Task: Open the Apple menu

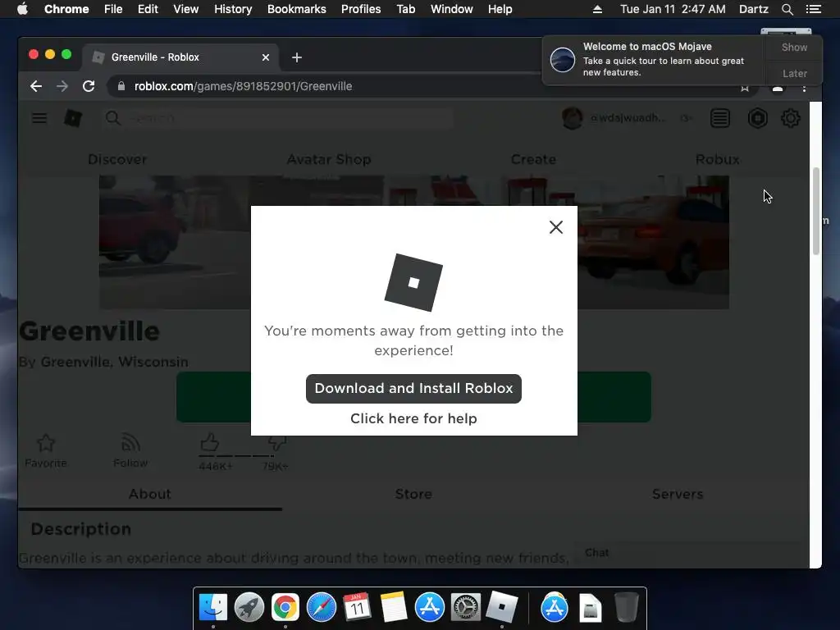Action: tap(22, 9)
